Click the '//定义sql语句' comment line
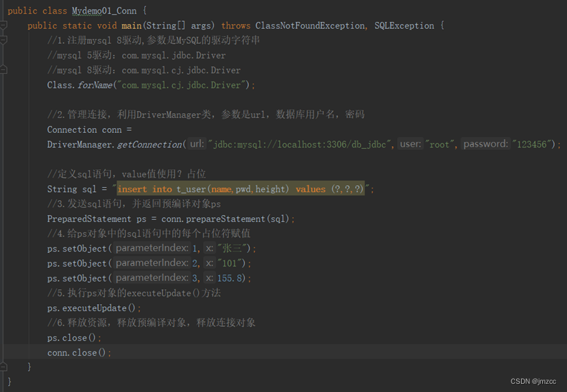The image size is (567, 392). click(x=127, y=174)
